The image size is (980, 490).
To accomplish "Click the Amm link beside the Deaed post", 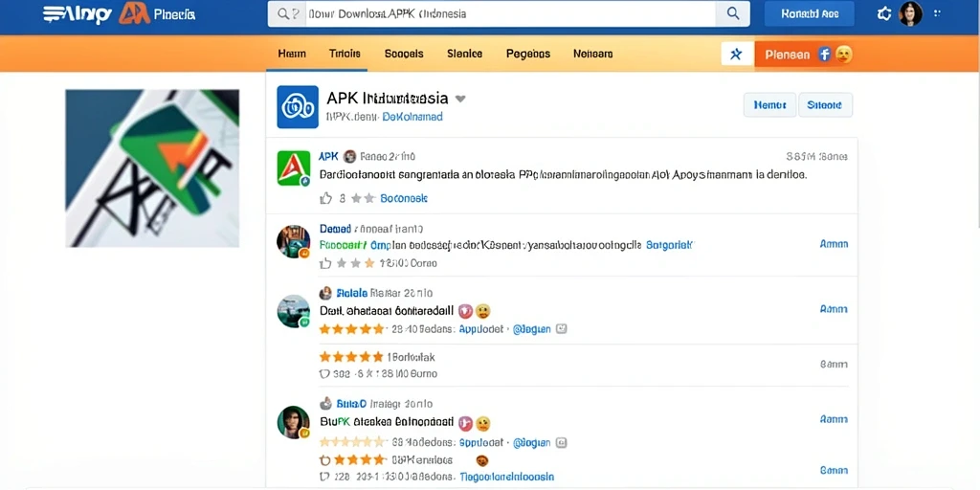I will click(x=834, y=244).
